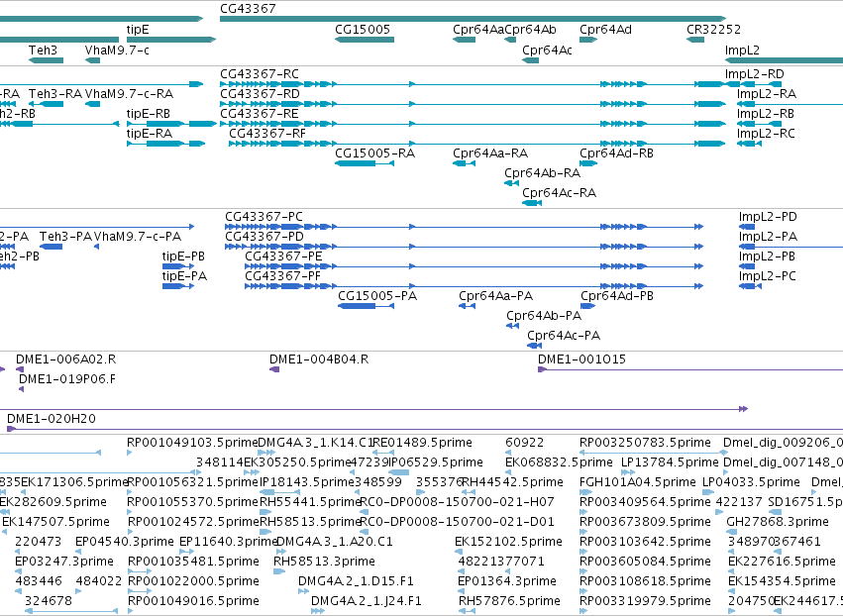
Task: Click EST RP003319979.5prime label
Action: coord(645,600)
